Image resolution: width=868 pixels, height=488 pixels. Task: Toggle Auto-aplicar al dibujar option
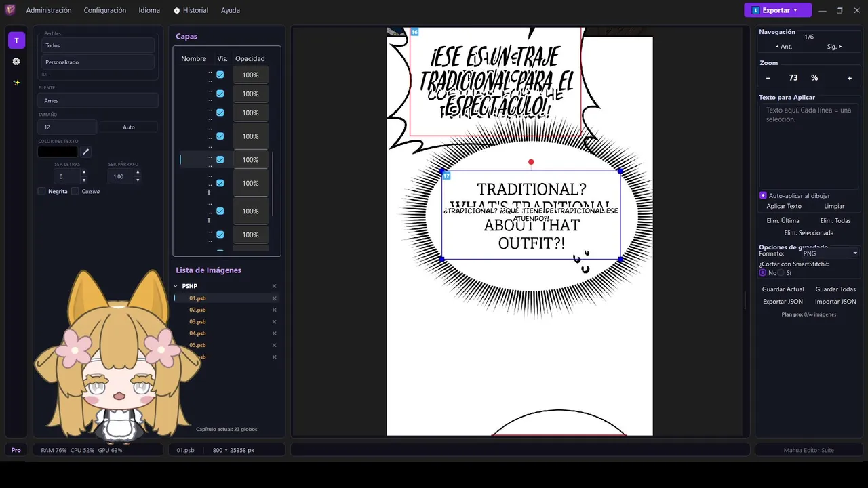pyautogui.click(x=763, y=195)
